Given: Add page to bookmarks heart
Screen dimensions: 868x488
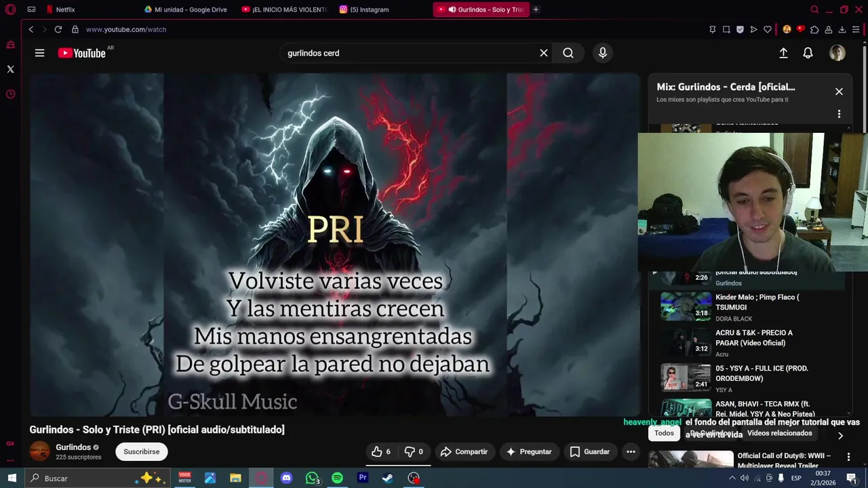Looking at the screenshot, I should tap(767, 29).
